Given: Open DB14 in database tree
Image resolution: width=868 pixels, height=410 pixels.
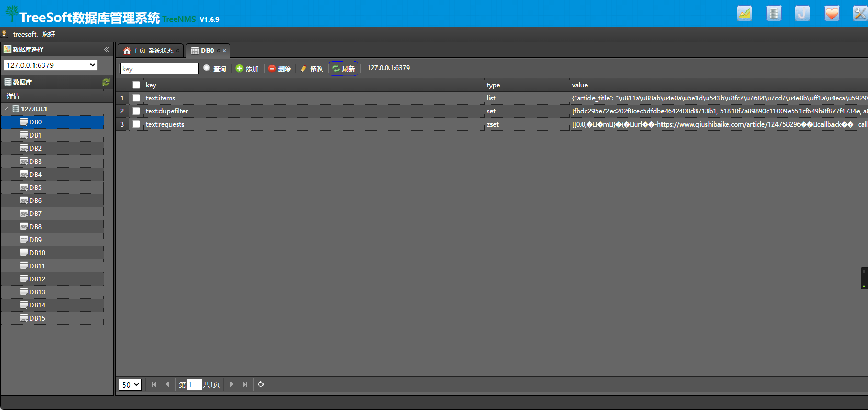Looking at the screenshot, I should [x=52, y=305].
